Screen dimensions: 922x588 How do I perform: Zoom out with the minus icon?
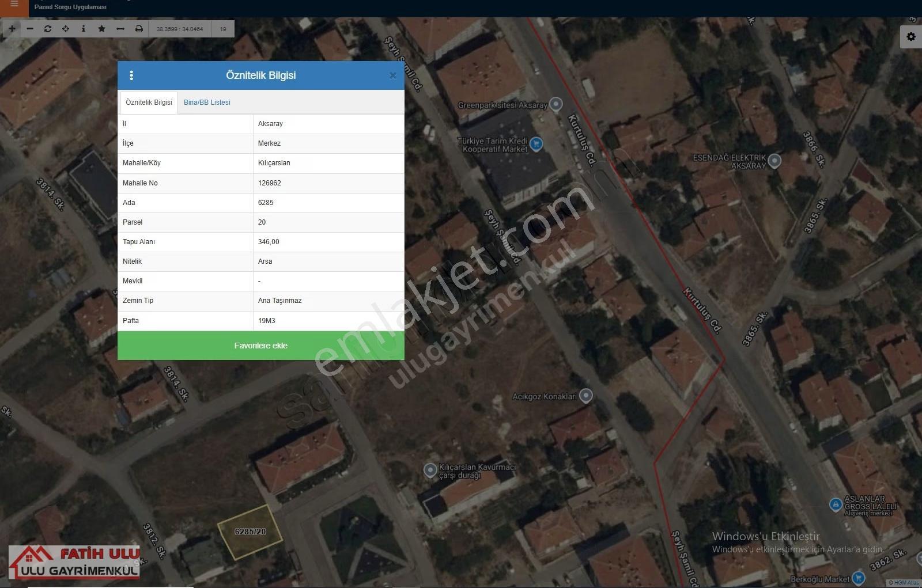click(x=30, y=29)
